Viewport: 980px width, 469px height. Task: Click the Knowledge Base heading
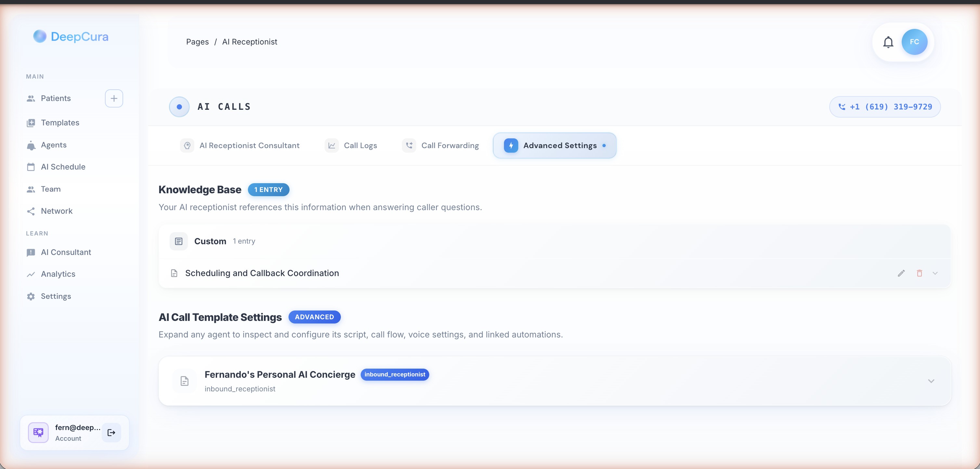tap(200, 190)
